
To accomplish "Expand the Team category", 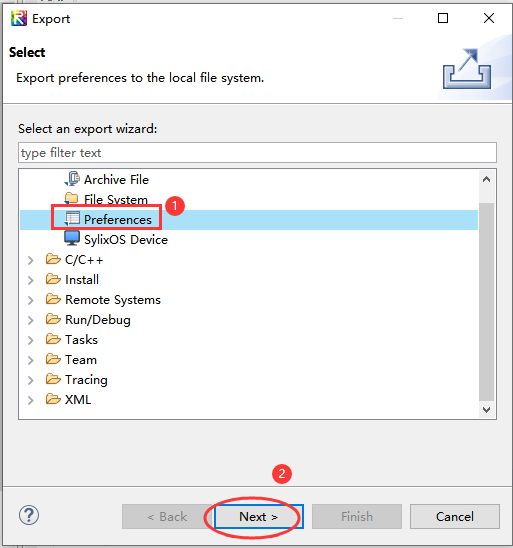I will tap(31, 360).
